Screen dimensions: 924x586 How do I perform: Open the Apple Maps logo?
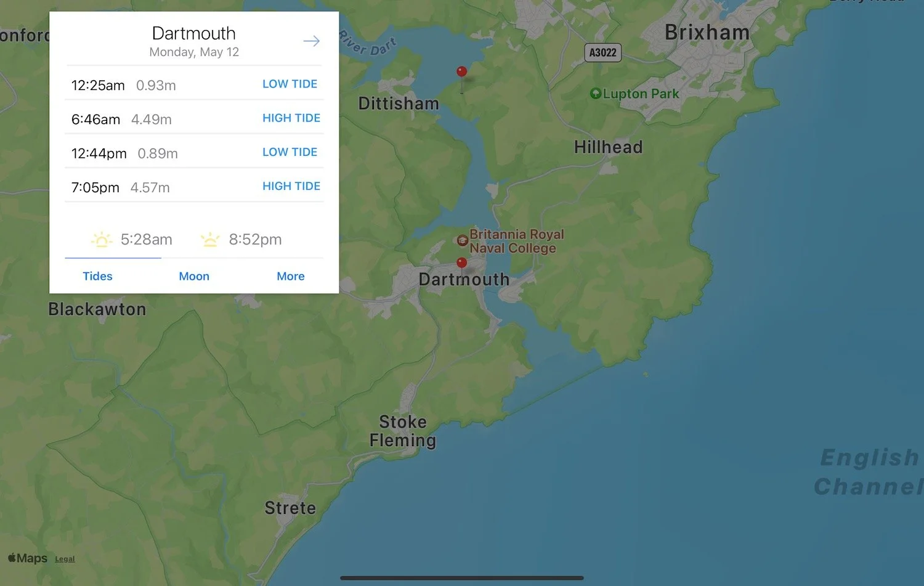28,558
